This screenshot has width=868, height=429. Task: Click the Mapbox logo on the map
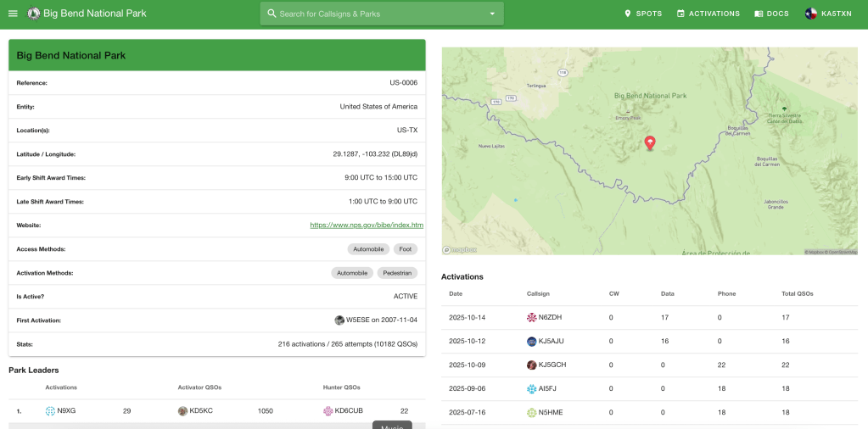(x=460, y=250)
